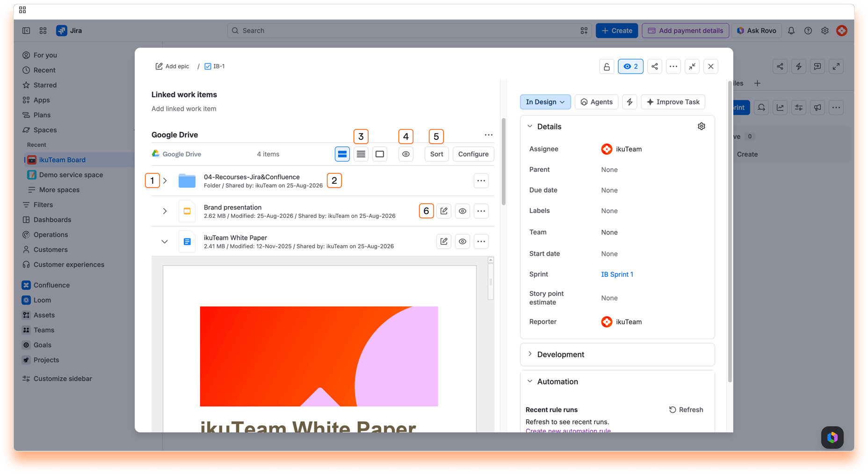Screen dimensions: 868x474
Task: Open the issue actions three-dot menu
Action: coord(673,66)
